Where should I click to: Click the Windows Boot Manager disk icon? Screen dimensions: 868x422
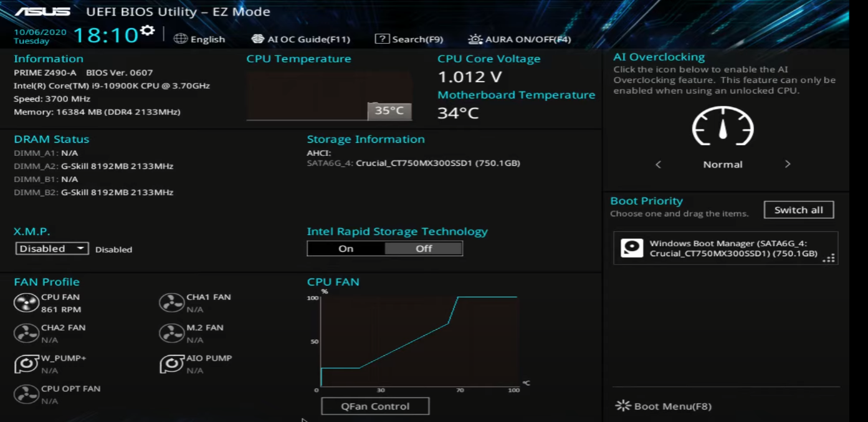coord(632,248)
